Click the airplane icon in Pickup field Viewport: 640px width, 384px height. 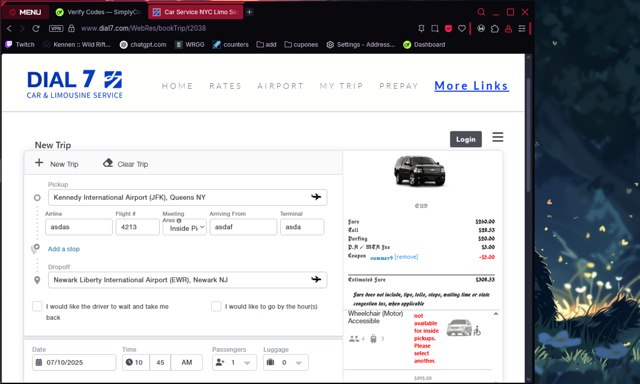coord(316,197)
